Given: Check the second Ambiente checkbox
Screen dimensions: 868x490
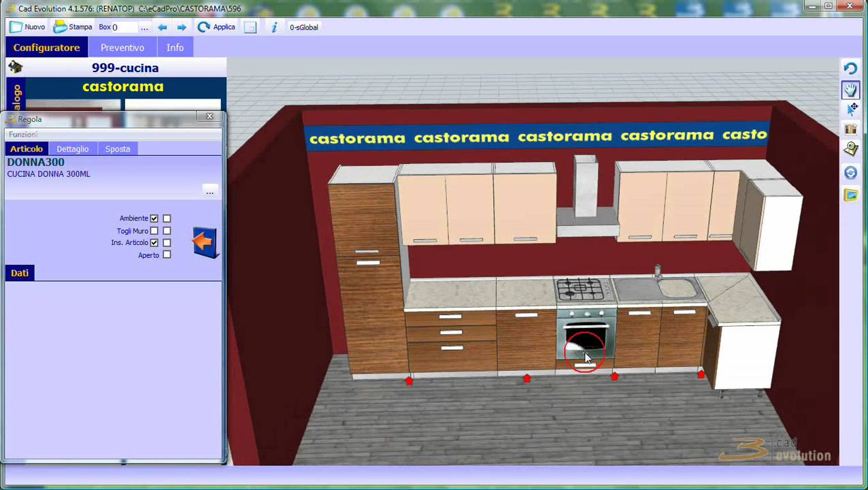Looking at the screenshot, I should pos(167,218).
